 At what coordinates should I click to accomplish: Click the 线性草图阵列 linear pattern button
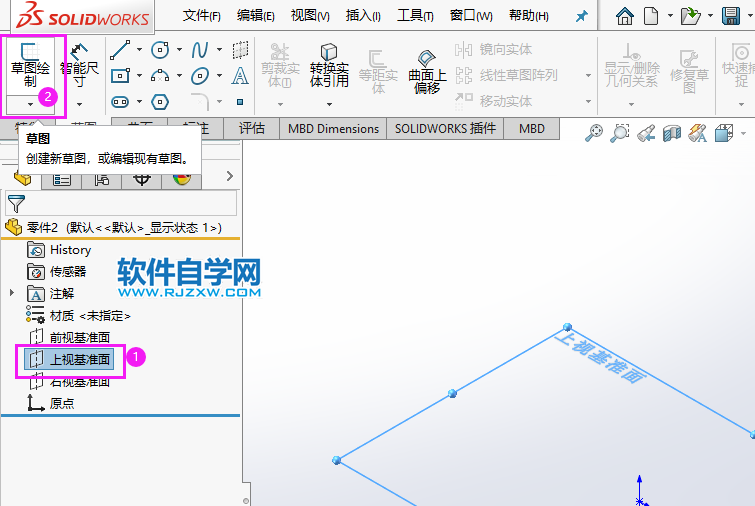507,75
